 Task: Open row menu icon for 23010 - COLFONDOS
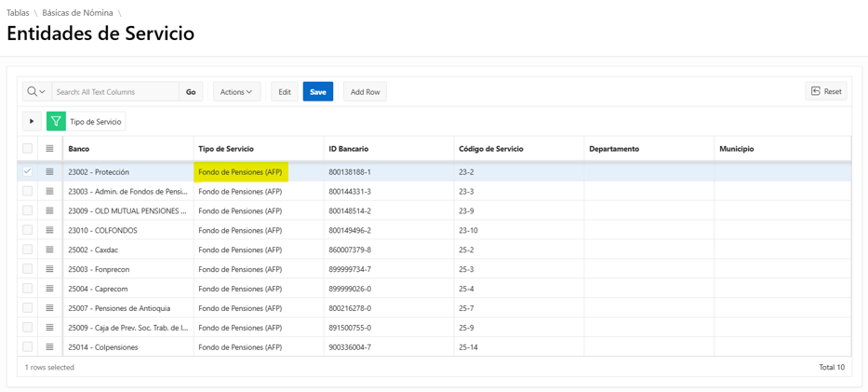point(49,230)
